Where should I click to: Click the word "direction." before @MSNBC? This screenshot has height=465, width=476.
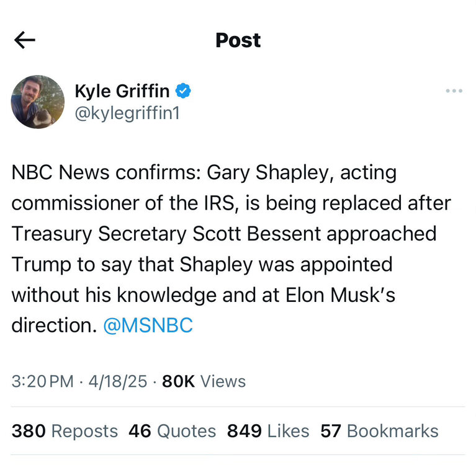[x=53, y=325]
